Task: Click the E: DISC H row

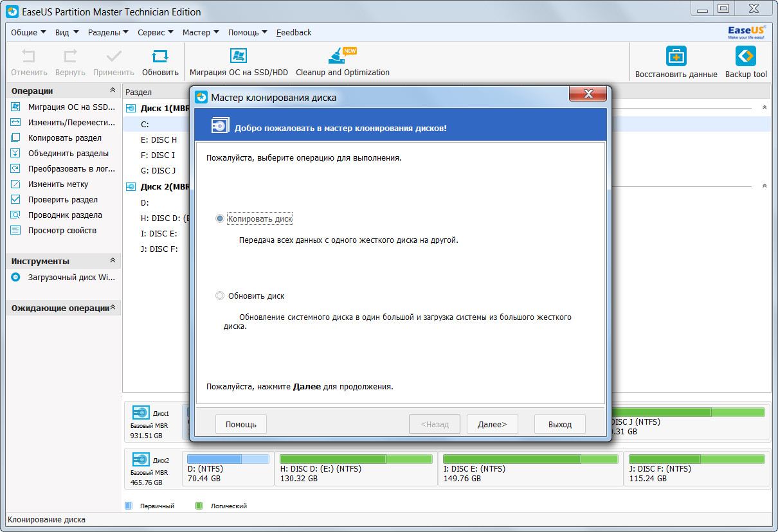Action: (158, 139)
